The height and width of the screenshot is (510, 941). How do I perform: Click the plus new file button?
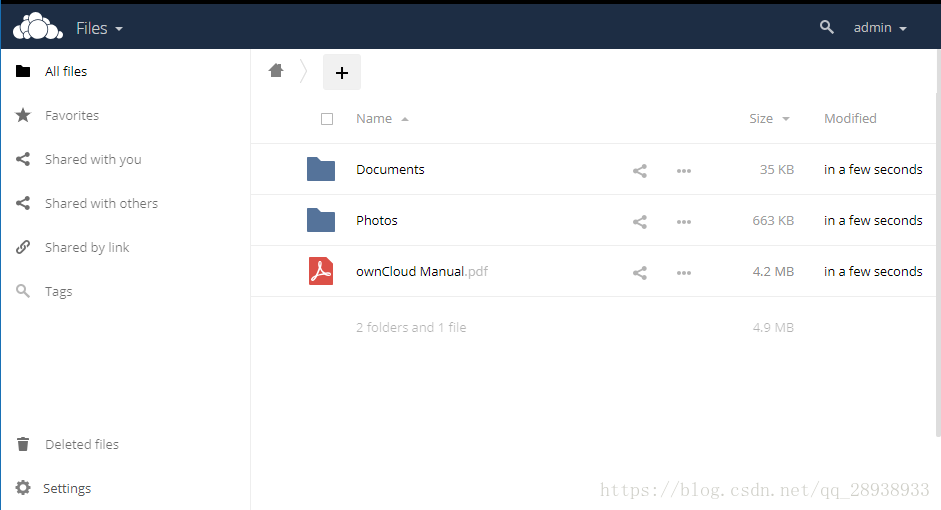click(x=341, y=73)
